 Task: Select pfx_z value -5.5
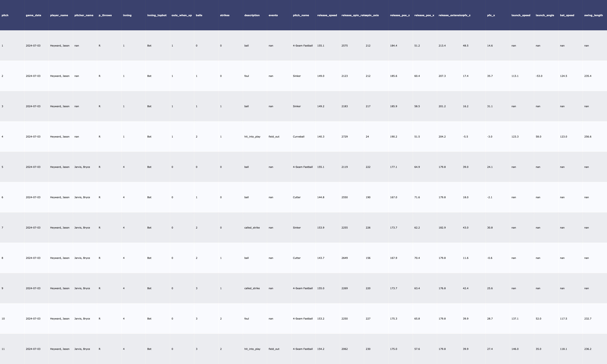point(465,137)
